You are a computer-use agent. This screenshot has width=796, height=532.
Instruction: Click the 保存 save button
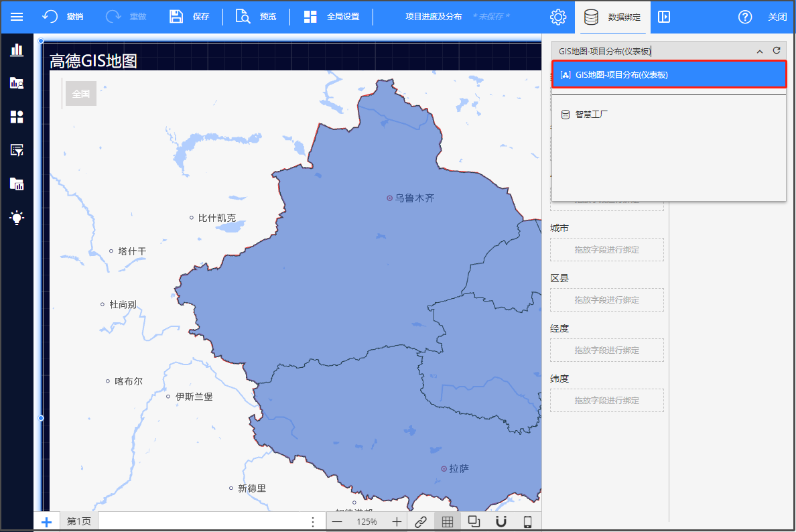(190, 17)
